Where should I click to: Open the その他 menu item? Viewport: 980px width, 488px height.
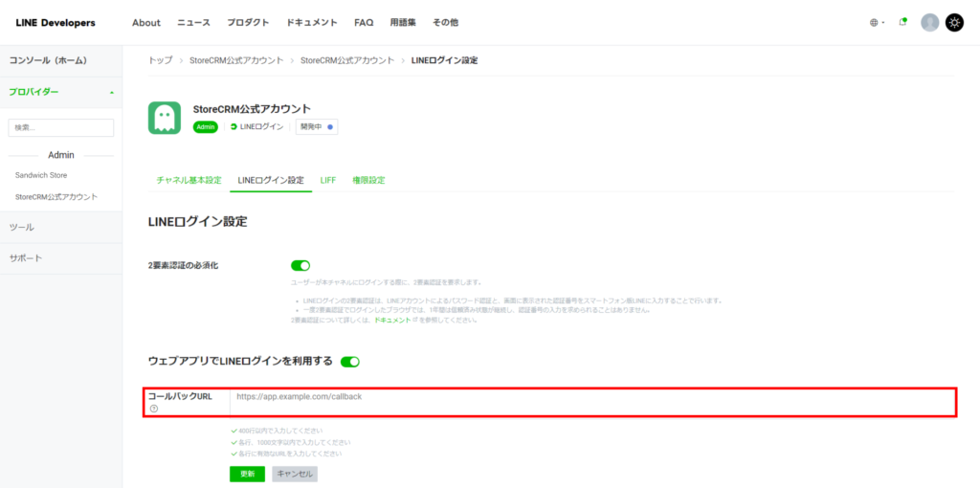click(445, 23)
